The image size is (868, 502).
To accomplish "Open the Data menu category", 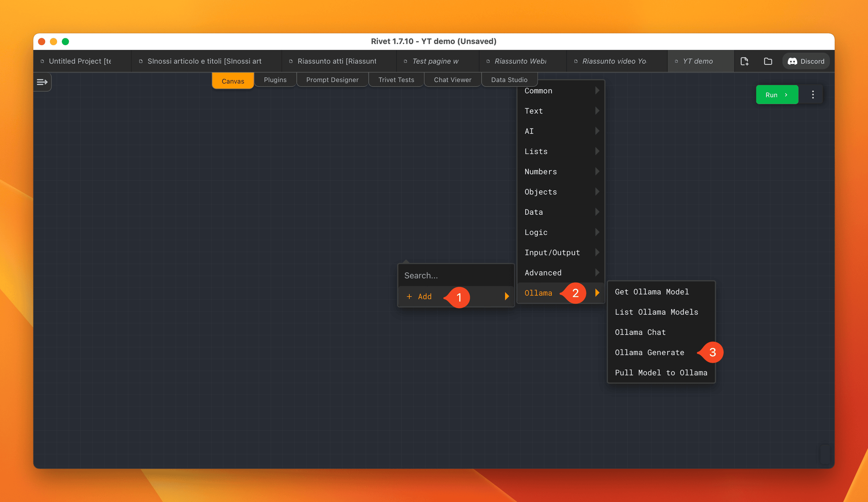I will click(560, 212).
